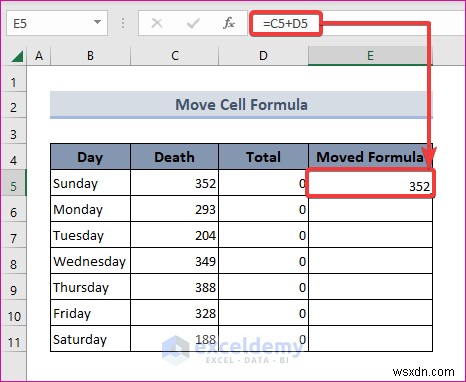Screen dimensions: 466x382
Task: Select column D header
Action: click(263, 56)
